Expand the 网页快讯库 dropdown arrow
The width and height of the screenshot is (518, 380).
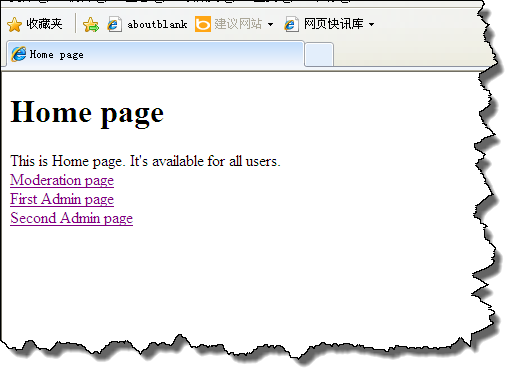point(371,24)
